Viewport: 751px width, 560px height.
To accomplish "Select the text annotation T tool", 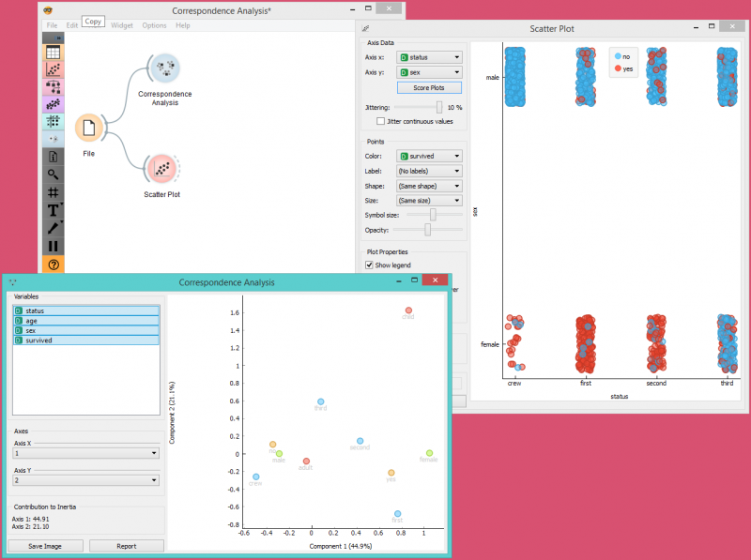I will click(53, 210).
